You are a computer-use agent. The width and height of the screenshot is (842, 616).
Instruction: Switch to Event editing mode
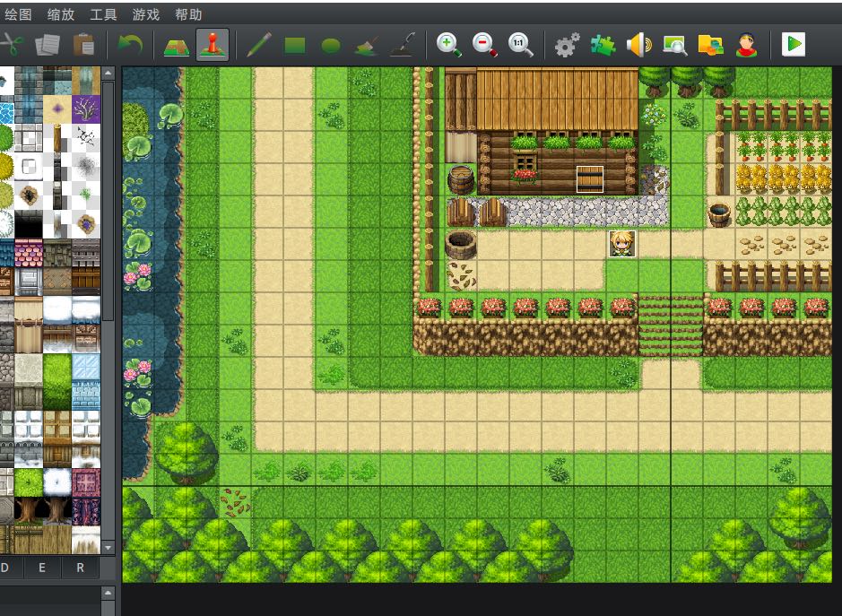(213, 45)
